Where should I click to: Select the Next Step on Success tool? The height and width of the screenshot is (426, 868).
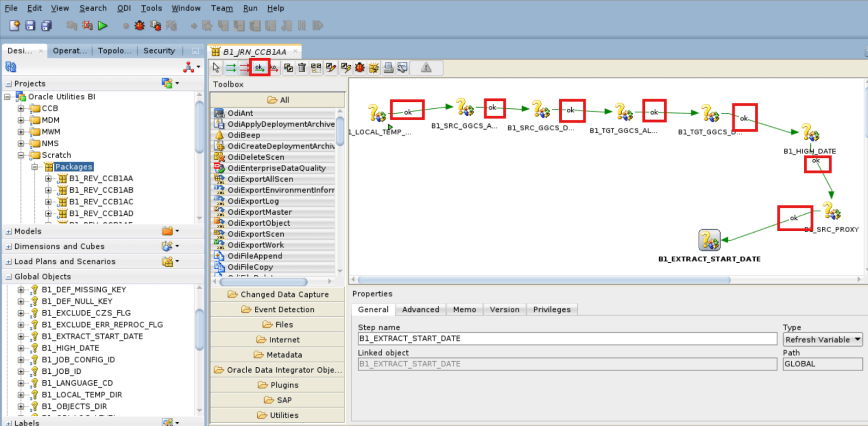pos(259,68)
